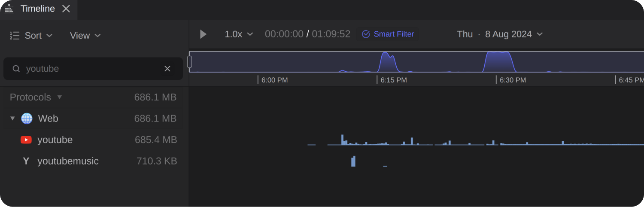Screen dimensions: 644x207
Task: Click the Sort list icon
Action: pyautogui.click(x=15, y=36)
